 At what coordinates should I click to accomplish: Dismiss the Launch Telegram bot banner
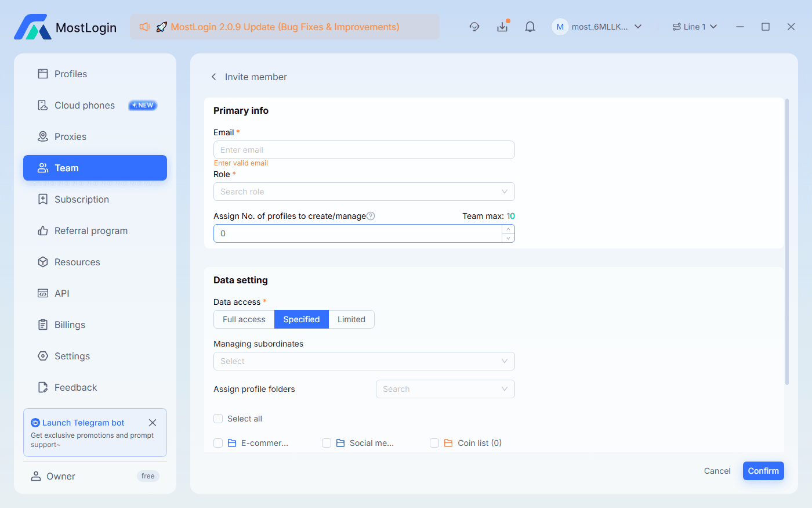153,423
